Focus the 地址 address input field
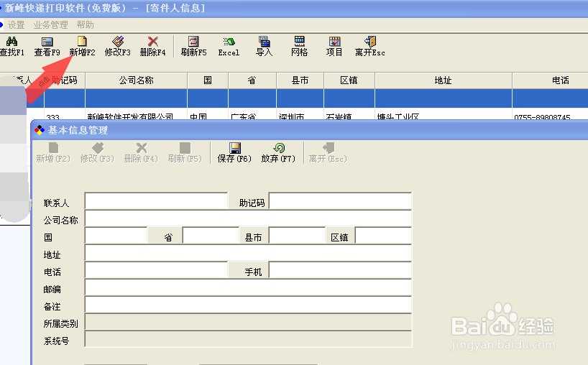Viewport: 588px width, 365px height. point(248,253)
